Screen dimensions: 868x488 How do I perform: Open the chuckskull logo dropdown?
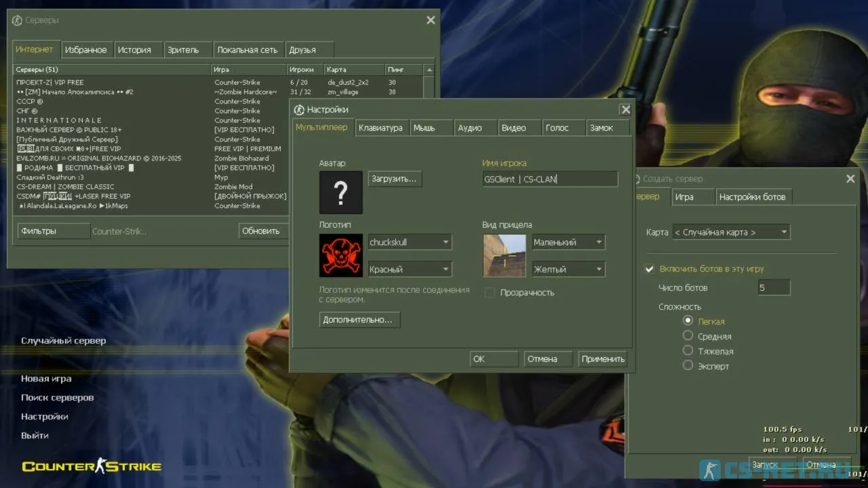point(410,242)
